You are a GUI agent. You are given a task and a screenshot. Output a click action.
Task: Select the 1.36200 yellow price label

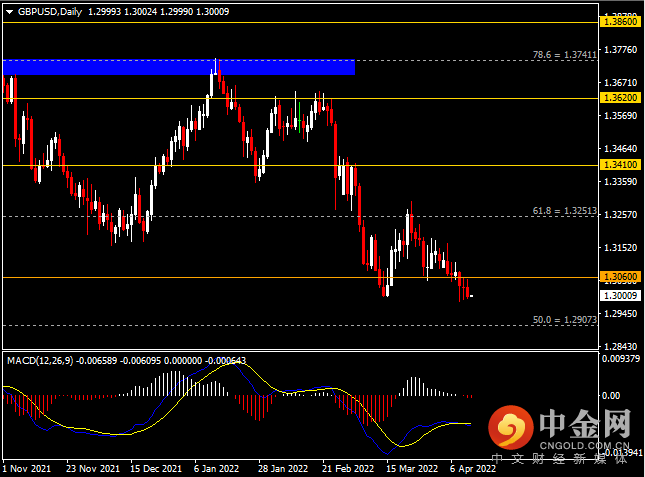620,98
